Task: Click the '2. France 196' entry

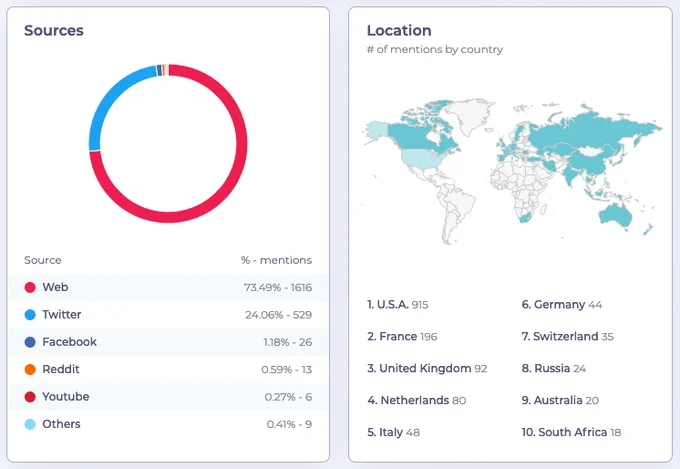Action: 402,336
